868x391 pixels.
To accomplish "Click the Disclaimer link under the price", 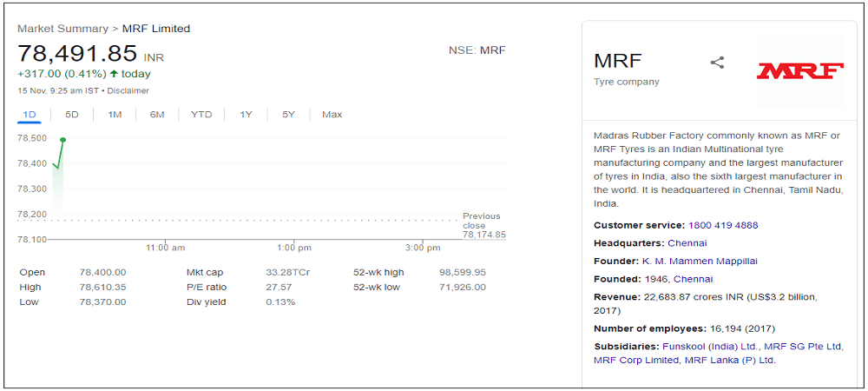I will tap(128, 91).
